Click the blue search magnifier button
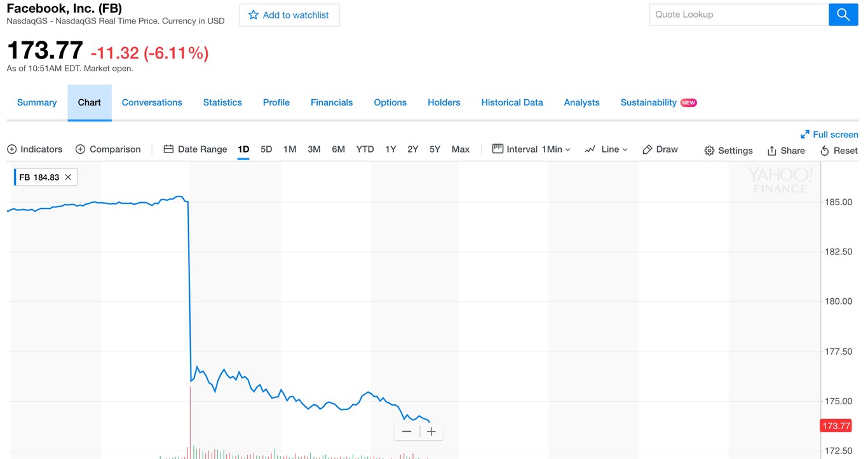This screenshot has height=459, width=868. 843,15
